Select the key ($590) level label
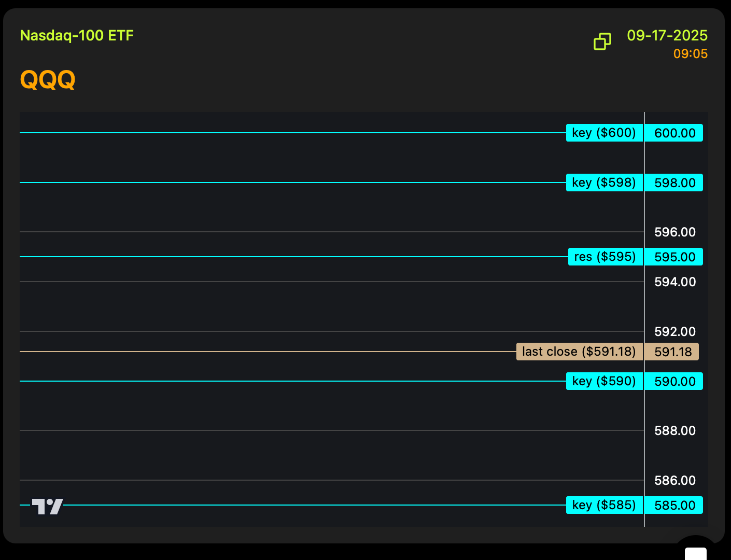 (x=604, y=381)
